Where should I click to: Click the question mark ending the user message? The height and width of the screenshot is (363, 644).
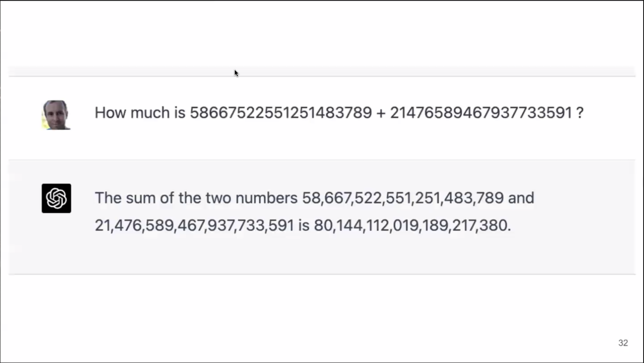click(580, 113)
